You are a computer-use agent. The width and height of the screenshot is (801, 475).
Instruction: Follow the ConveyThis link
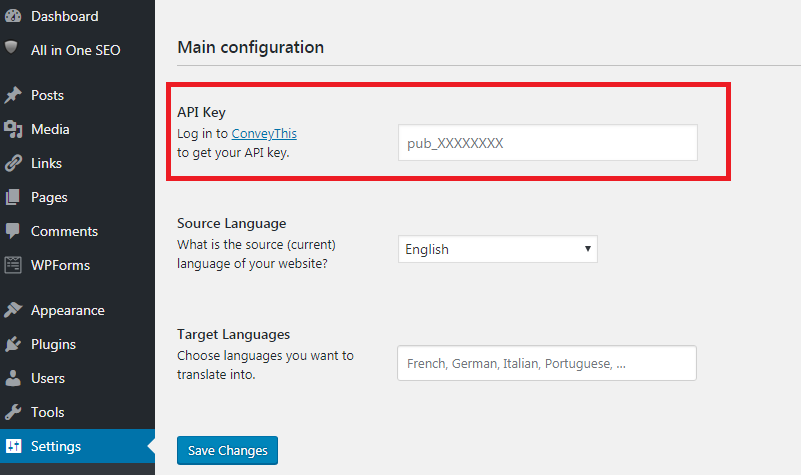coord(264,134)
